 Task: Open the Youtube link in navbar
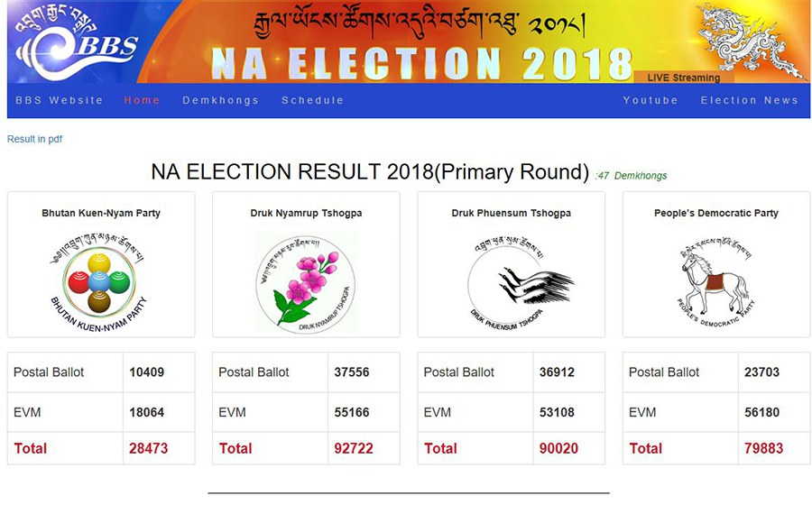pyautogui.click(x=651, y=100)
